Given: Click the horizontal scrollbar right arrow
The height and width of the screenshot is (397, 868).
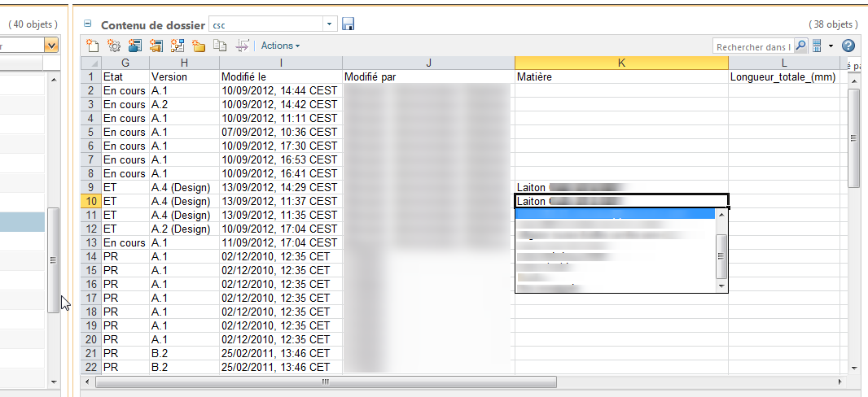Looking at the screenshot, I should 840,382.
